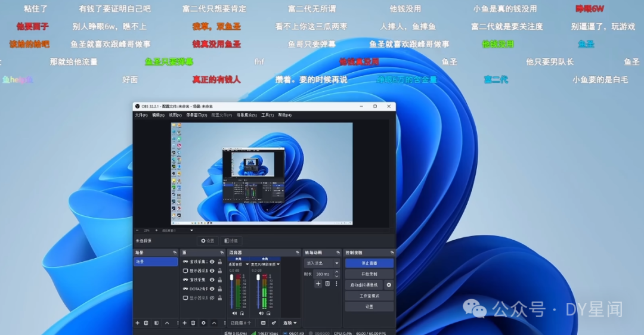
Task: Open the 文件(F) menu
Action: 141,116
